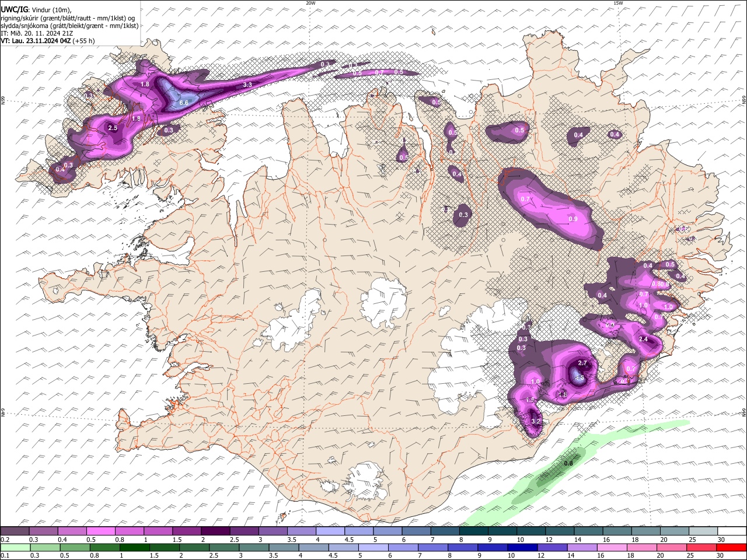Pick the 10 deep blue swatch in lower scale

[522, 547]
